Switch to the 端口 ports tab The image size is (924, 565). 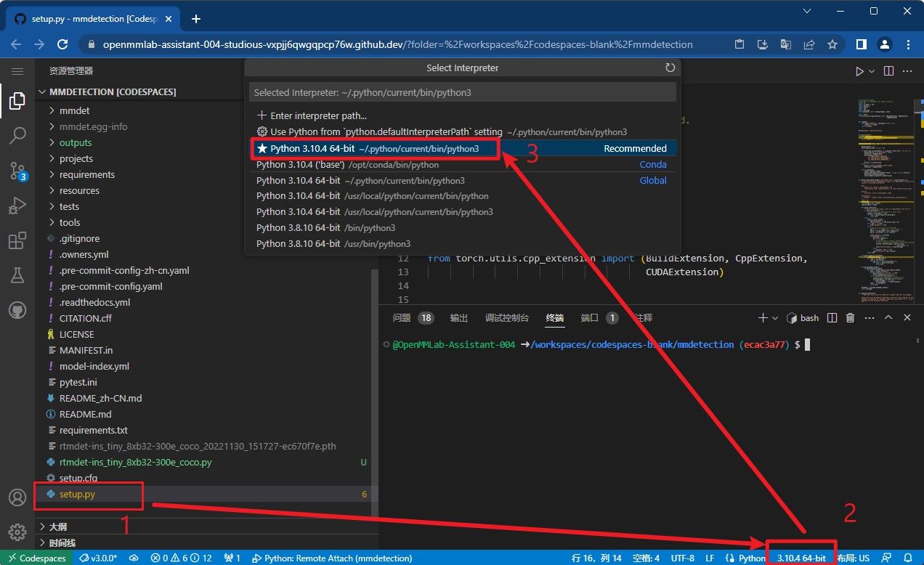pos(589,318)
